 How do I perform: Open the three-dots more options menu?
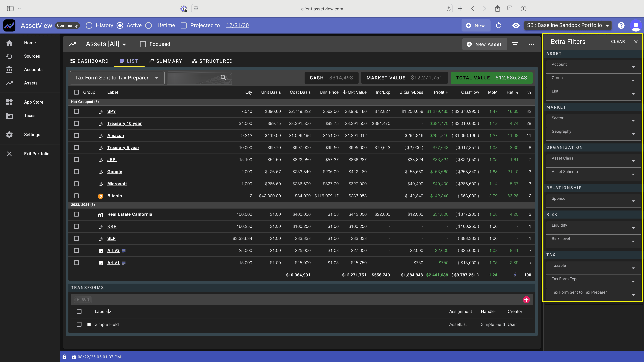point(531,44)
